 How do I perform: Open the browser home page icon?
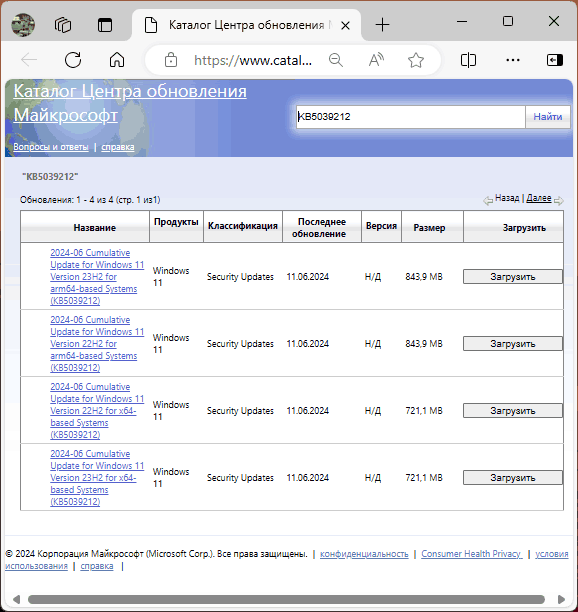point(117,60)
